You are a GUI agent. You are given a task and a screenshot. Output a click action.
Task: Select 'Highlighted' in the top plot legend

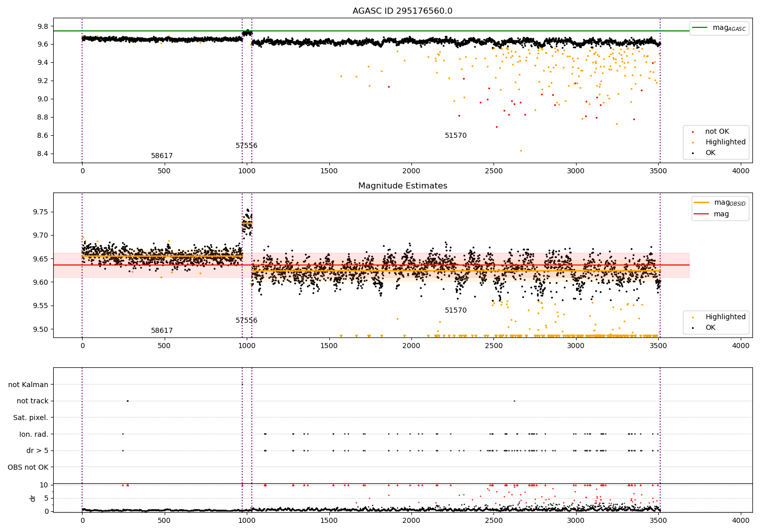click(725, 142)
